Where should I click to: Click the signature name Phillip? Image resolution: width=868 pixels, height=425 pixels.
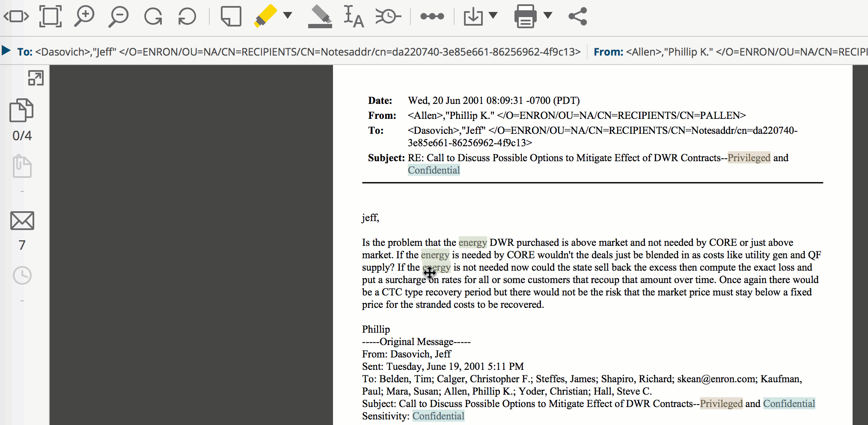(376, 329)
